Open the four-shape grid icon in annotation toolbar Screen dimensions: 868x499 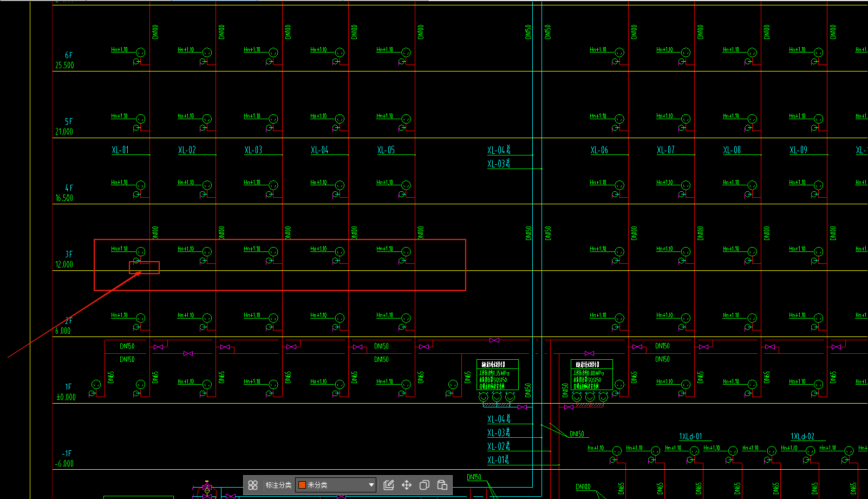point(253,485)
